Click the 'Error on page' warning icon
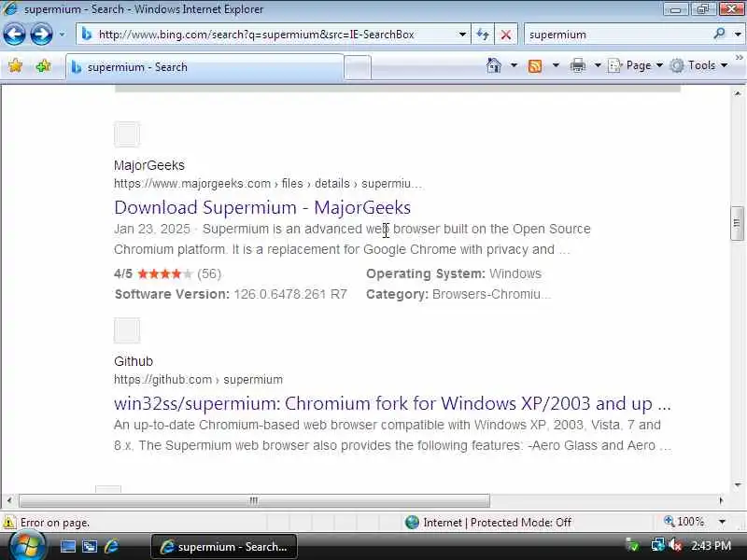 pyautogui.click(x=8, y=523)
